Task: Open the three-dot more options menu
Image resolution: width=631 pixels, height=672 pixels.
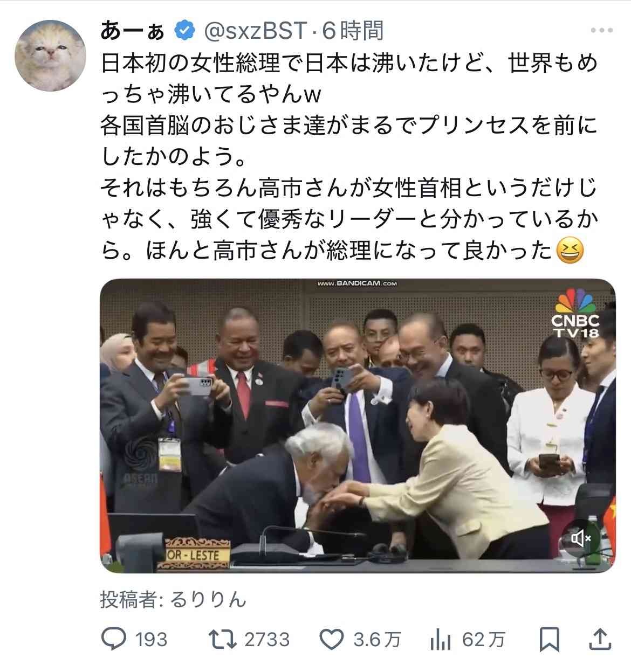Action: pos(602,31)
